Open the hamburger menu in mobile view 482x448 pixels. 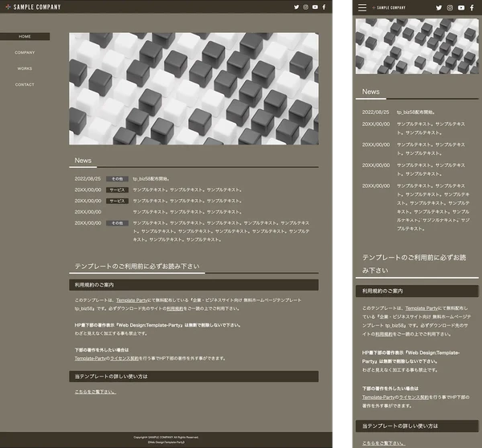(x=362, y=7)
